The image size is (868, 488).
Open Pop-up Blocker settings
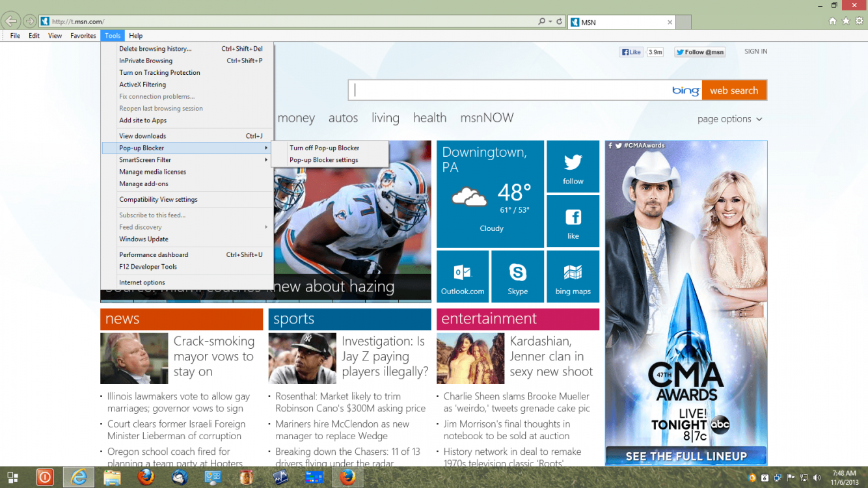329,160
